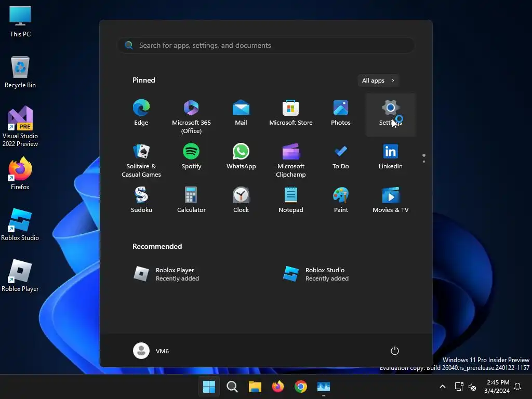Go to next pinned apps page dot
Image resolution: width=532 pixels, height=399 pixels.
[424, 162]
